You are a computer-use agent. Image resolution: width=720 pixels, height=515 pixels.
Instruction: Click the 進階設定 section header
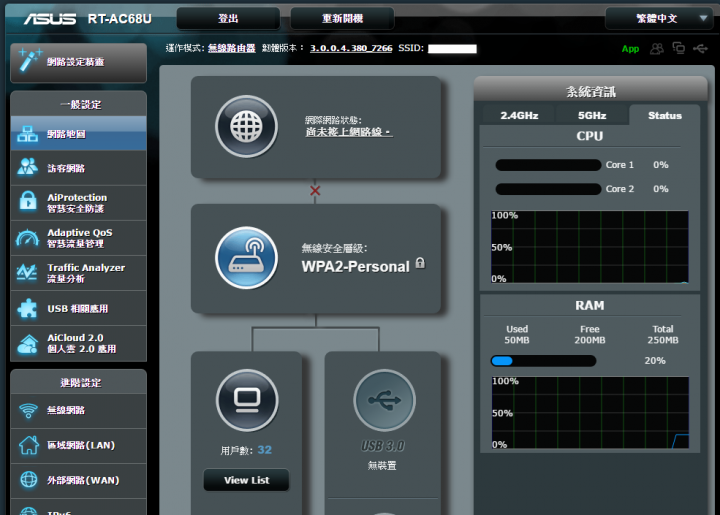(x=80, y=383)
